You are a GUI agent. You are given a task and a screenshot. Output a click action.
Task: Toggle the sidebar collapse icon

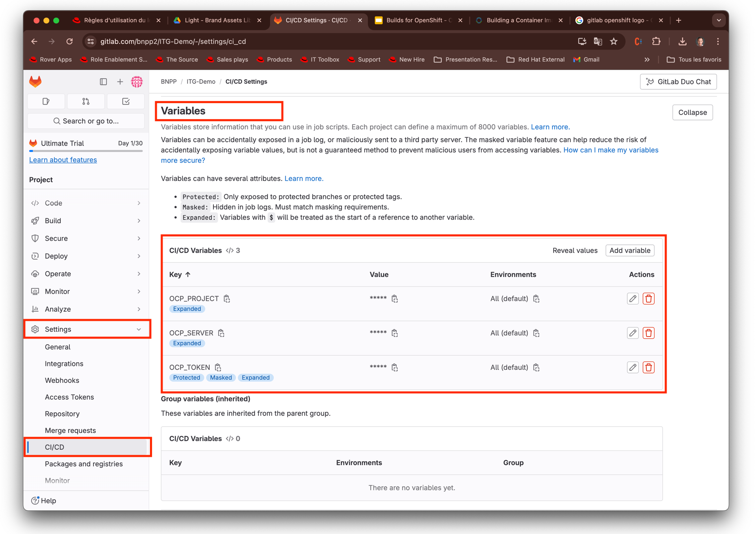click(103, 81)
